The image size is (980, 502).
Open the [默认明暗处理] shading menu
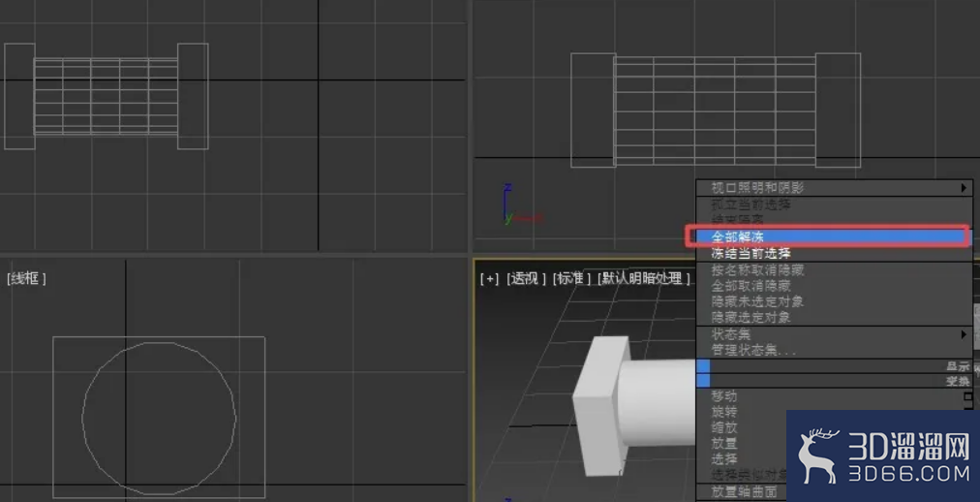(644, 279)
